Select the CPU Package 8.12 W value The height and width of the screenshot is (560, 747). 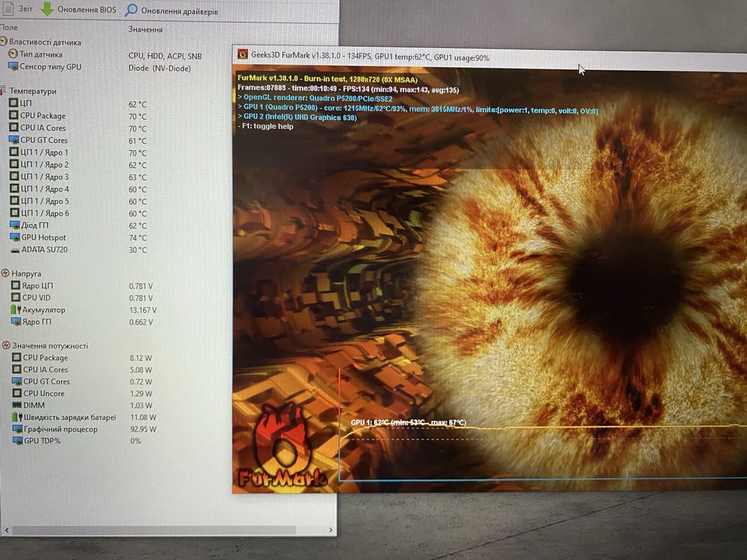click(x=141, y=358)
